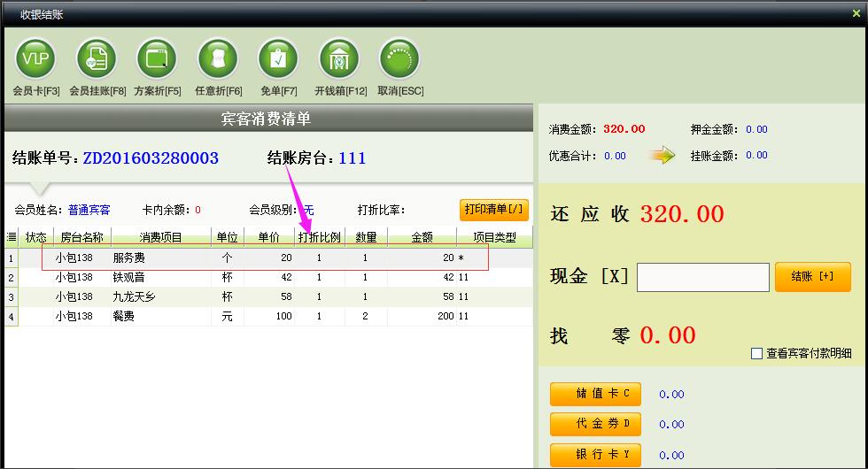The height and width of the screenshot is (469, 868).
Task: Click the 单价 column header
Action: coord(269,237)
